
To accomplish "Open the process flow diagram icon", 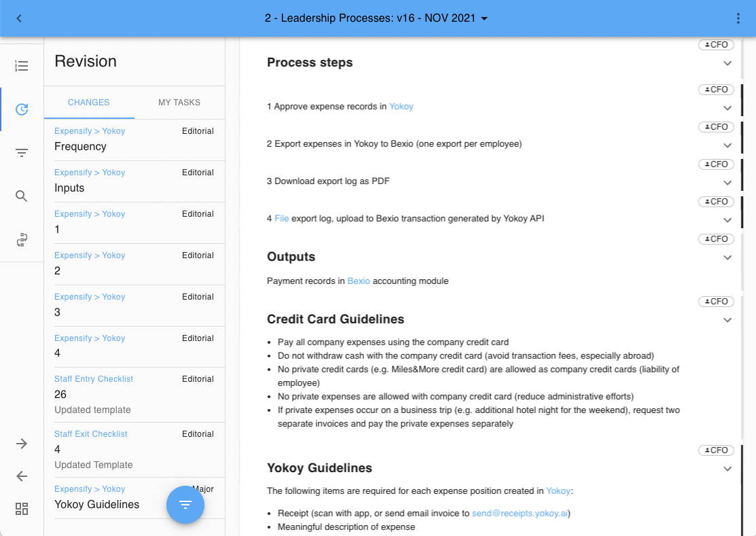I will tap(22, 240).
